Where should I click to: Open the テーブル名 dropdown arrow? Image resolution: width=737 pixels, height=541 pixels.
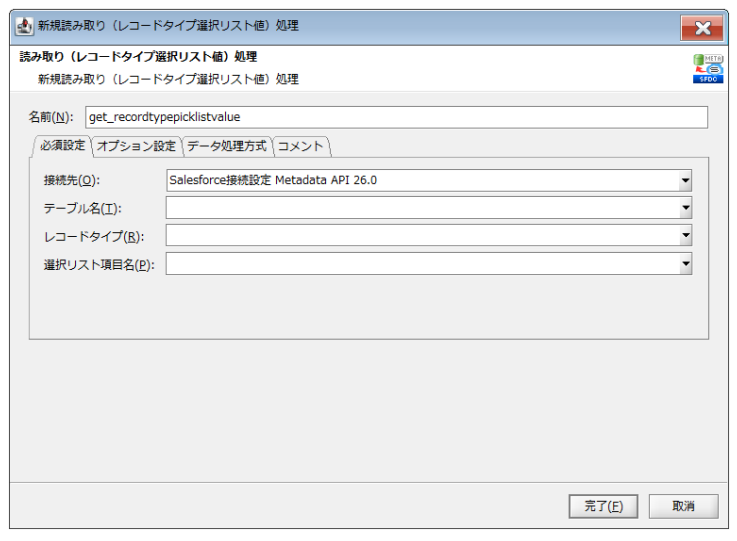click(x=685, y=208)
